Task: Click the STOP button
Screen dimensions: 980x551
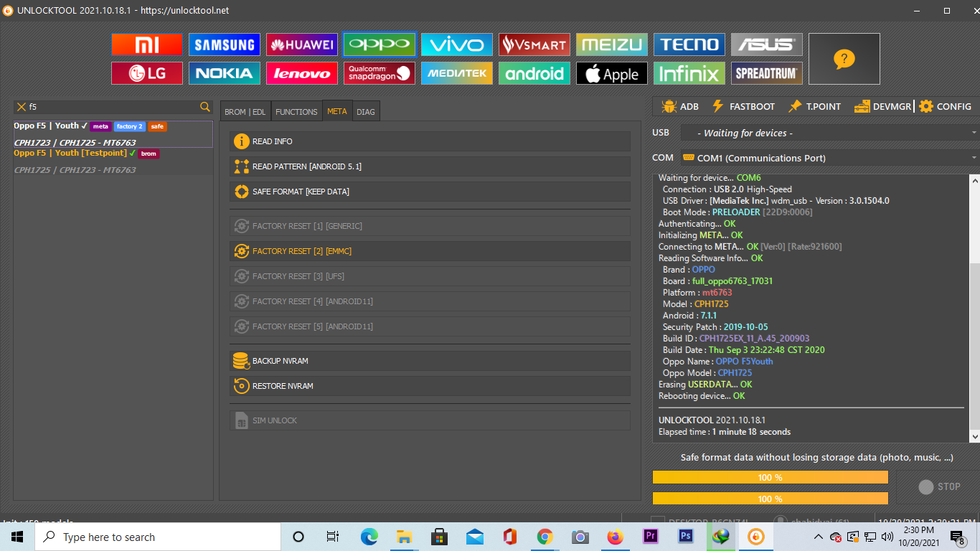Action: click(x=939, y=486)
